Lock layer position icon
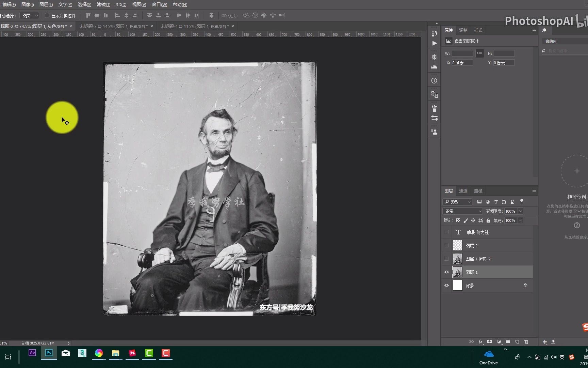This screenshot has height=368, width=588. point(473,220)
